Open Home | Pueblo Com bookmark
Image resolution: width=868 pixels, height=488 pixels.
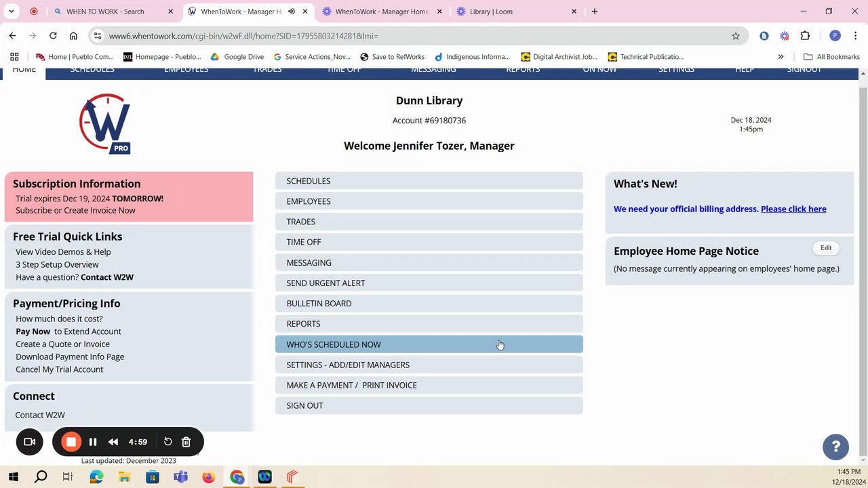point(75,57)
